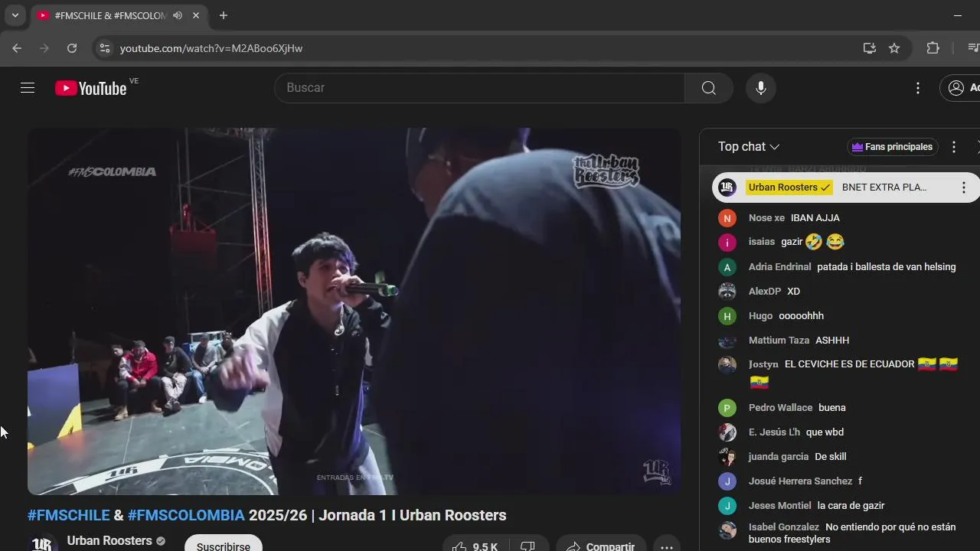
Task: Click the pinned Urban Roosters avatar
Action: coord(727,187)
